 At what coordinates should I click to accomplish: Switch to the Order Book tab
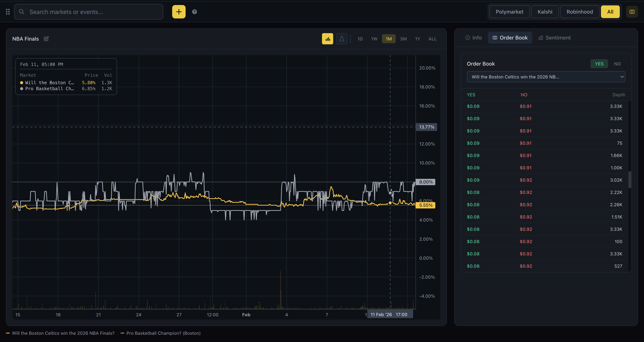click(510, 38)
